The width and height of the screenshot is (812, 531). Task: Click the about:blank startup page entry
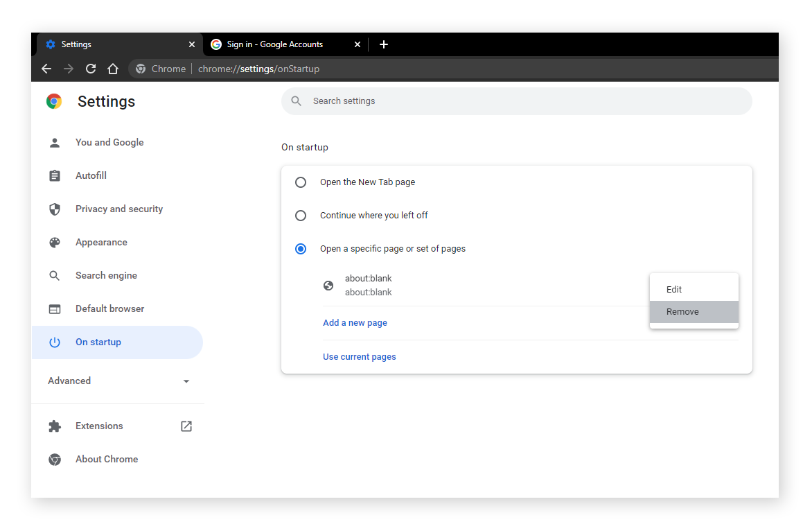368,286
